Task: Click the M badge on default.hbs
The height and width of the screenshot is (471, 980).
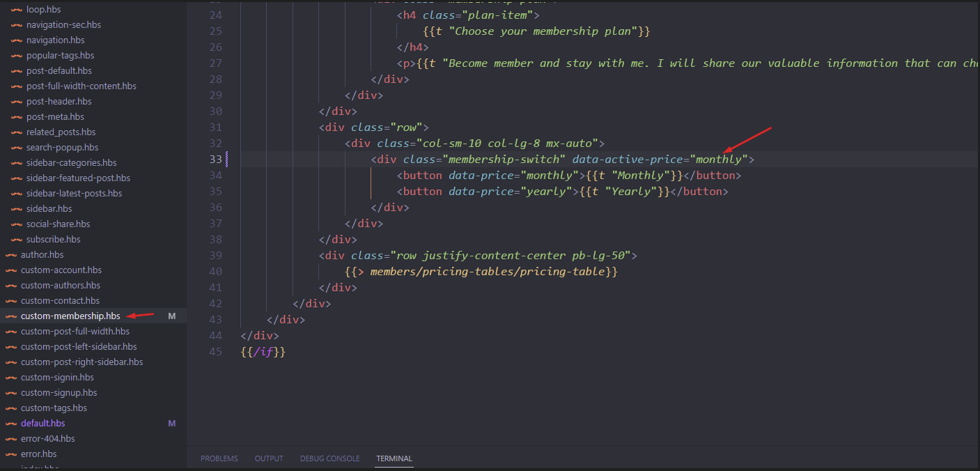Action: pyautogui.click(x=172, y=424)
